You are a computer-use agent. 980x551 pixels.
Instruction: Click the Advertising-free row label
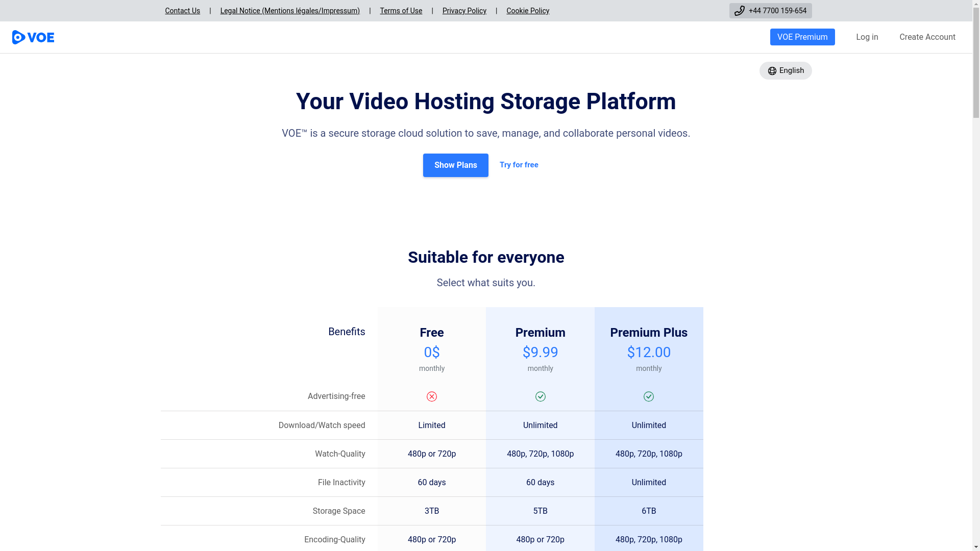tap(336, 396)
